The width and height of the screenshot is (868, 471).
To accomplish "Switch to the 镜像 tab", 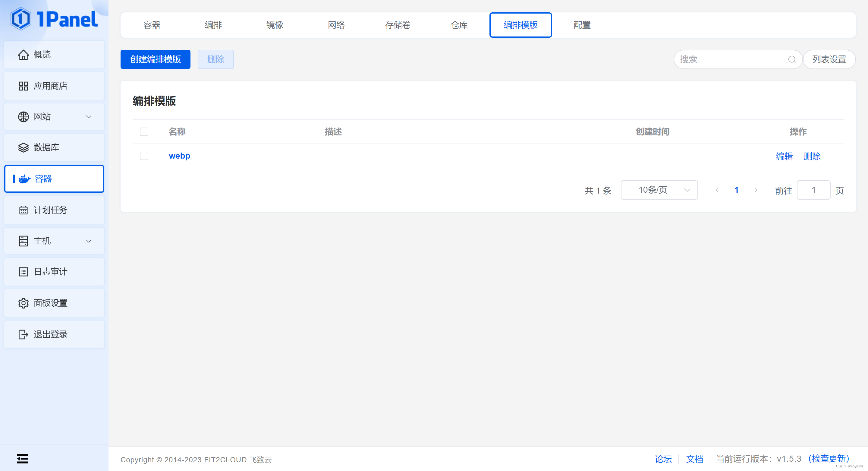I will coord(275,25).
